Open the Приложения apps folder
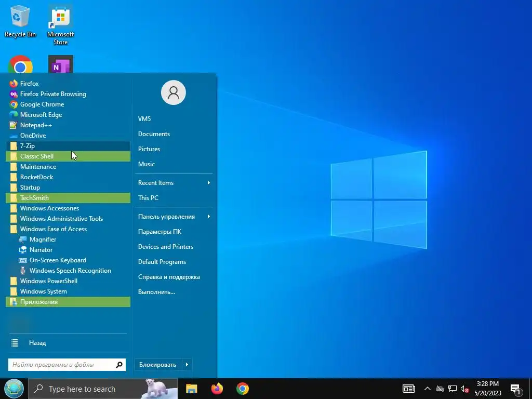Image resolution: width=532 pixels, height=399 pixels. 68,302
